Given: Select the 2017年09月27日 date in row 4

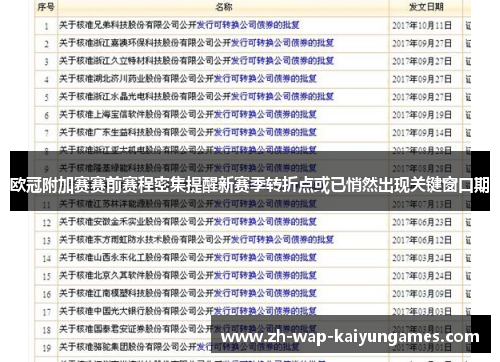Looking at the screenshot, I should (x=422, y=79).
